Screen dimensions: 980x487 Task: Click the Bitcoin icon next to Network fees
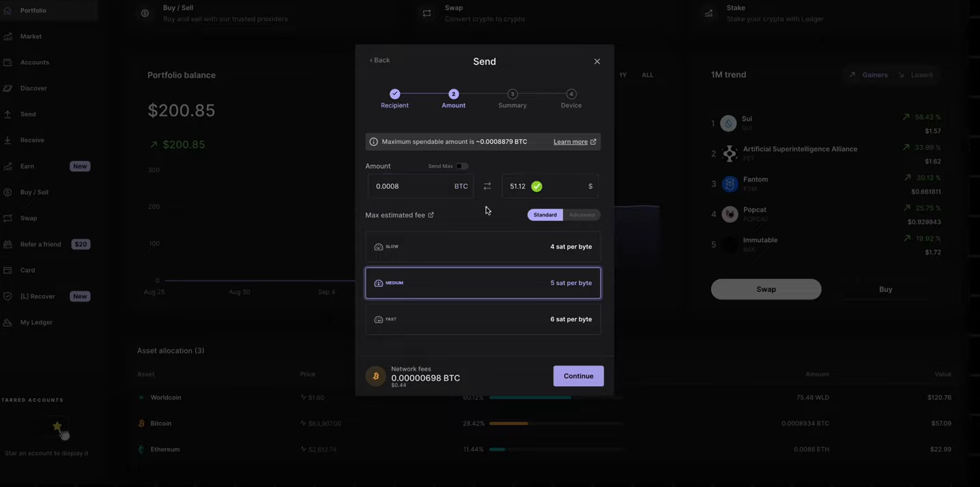pos(375,376)
